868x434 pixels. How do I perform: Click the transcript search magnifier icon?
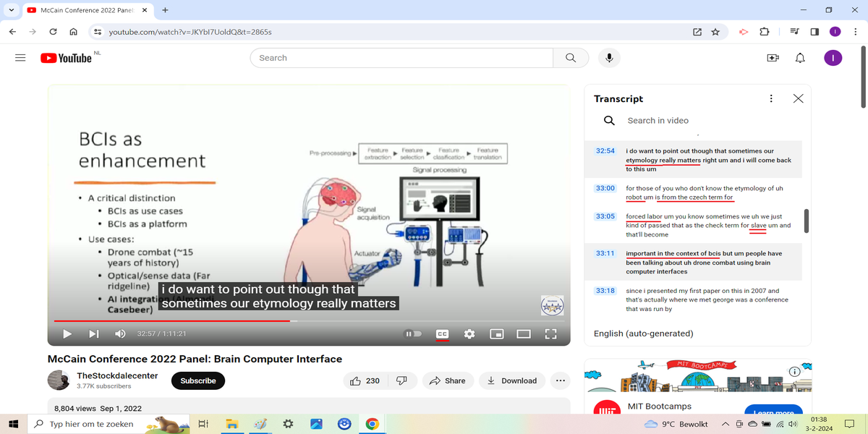(x=609, y=121)
